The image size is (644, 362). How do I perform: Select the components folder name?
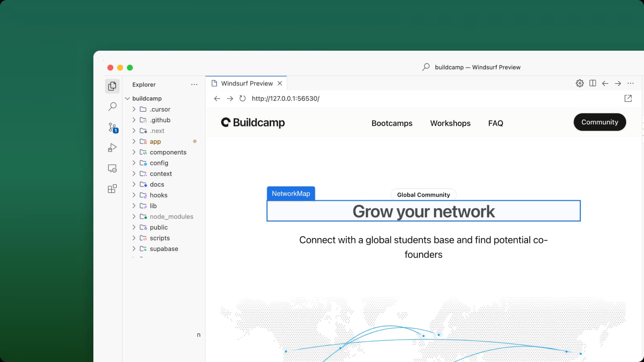(x=168, y=152)
